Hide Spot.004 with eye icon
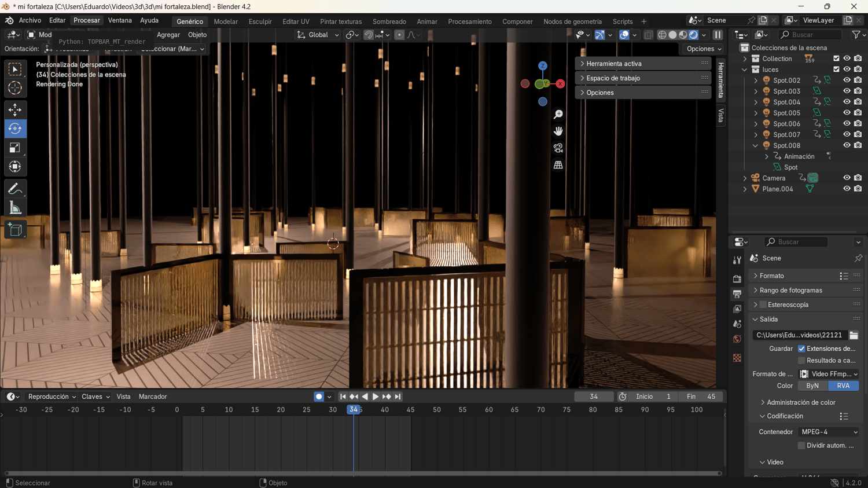Viewport: 868px width, 488px height. pos(847,102)
